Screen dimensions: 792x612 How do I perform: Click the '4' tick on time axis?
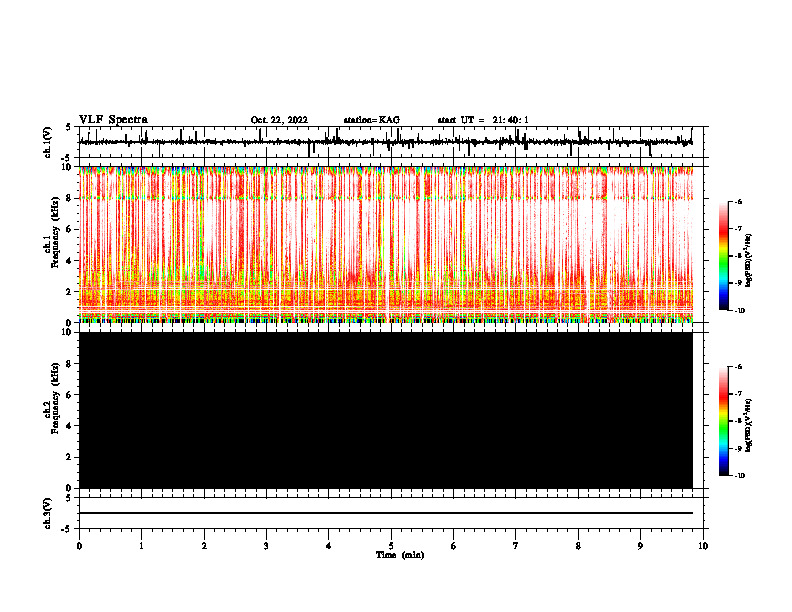(x=329, y=546)
